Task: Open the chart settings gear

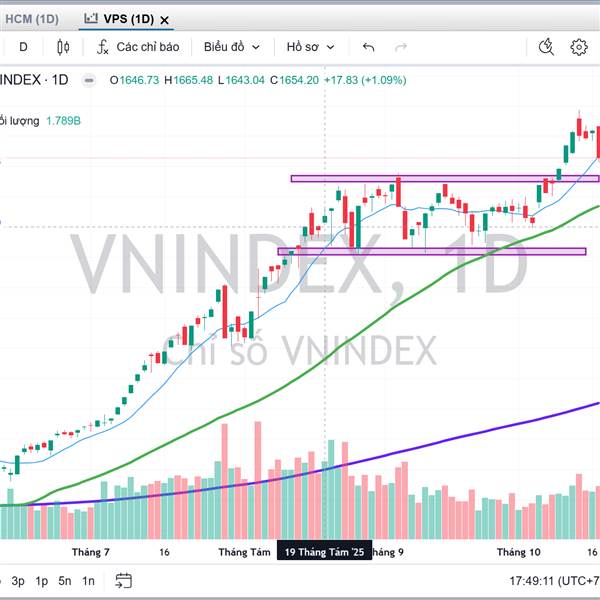Action: (x=579, y=47)
